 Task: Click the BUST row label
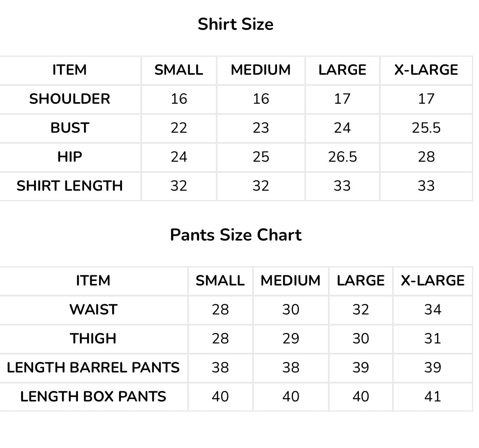(70, 128)
